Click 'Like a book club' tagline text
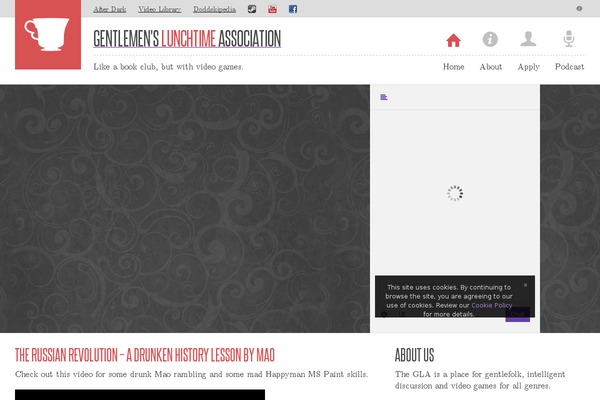 [x=168, y=67]
